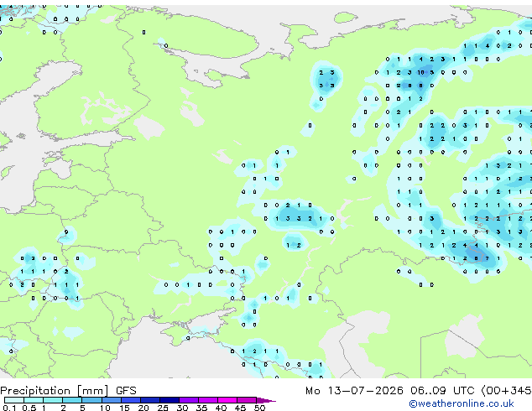The height and width of the screenshot is (411, 532).
Task: Select the 2–5 mm legend swatch
Action: (x=72, y=400)
